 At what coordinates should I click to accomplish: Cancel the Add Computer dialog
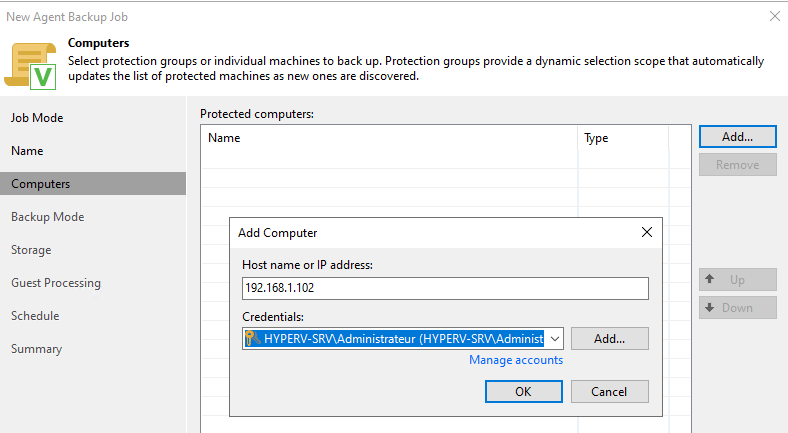point(610,391)
